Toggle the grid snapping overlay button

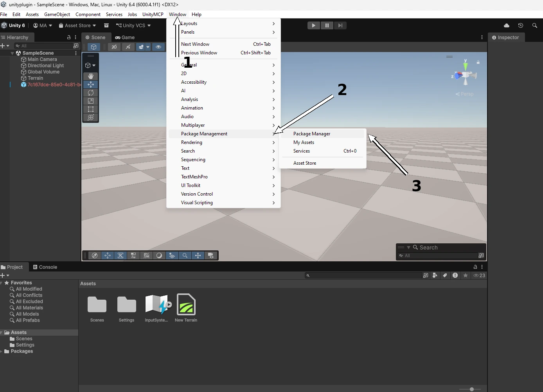[x=146, y=255]
